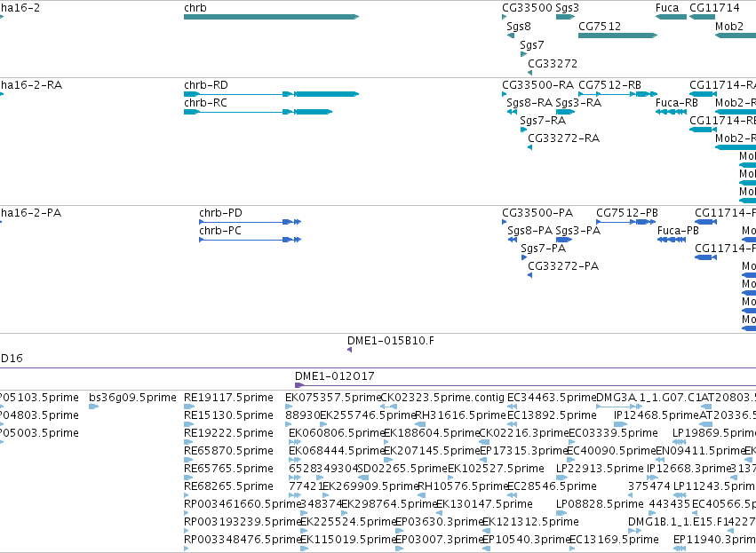
Task: Select the EC03339.5prime EST label
Action: tap(613, 433)
